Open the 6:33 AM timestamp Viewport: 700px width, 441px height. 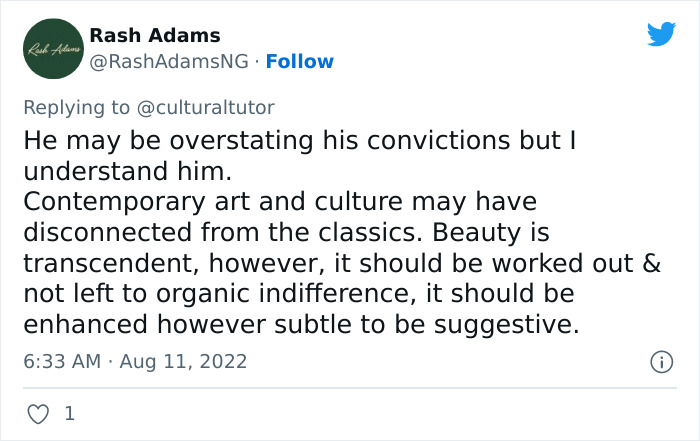point(62,362)
